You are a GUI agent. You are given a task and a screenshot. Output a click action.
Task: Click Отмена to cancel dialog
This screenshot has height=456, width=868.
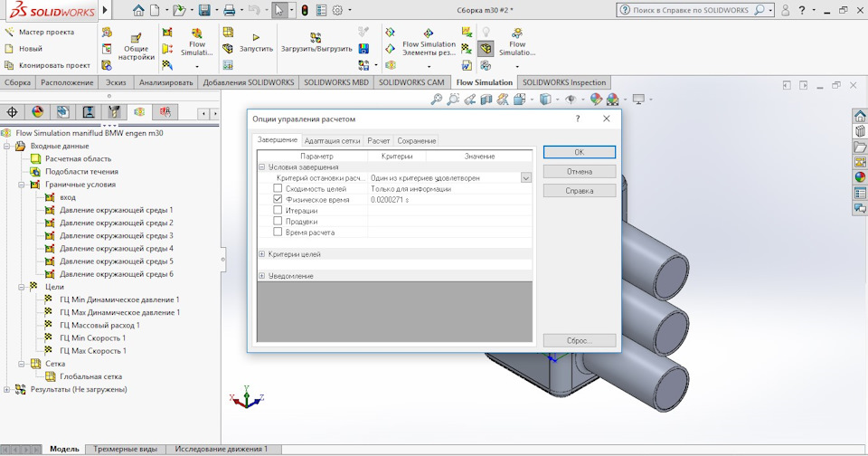pyautogui.click(x=579, y=171)
